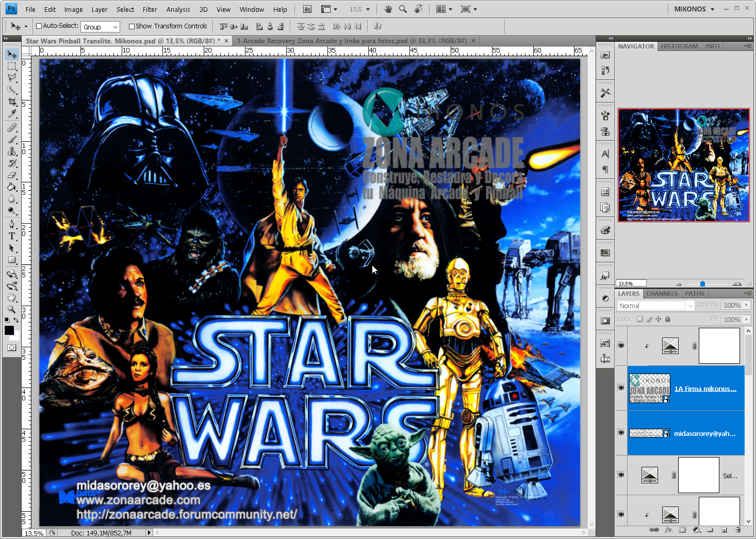The image size is (756, 539).
Task: Select the Clone Stamp tool
Action: 12,150
